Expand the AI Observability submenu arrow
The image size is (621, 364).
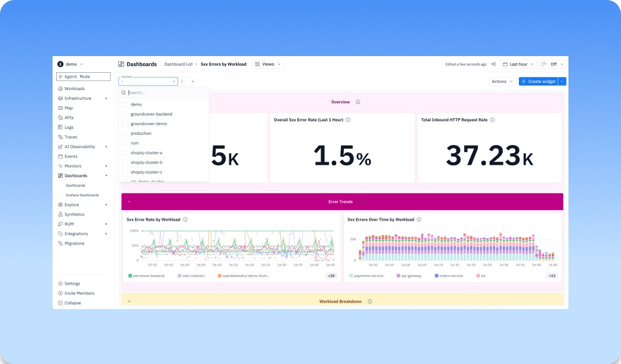(x=106, y=147)
